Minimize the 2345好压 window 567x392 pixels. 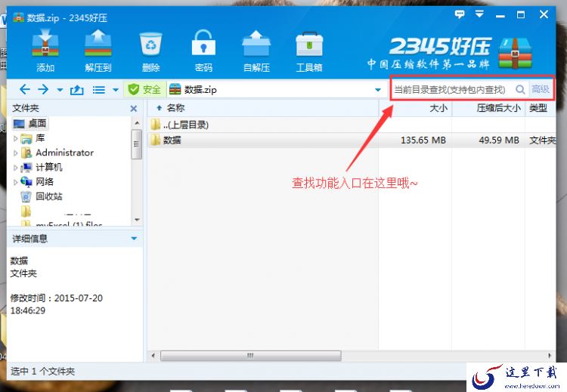point(500,15)
